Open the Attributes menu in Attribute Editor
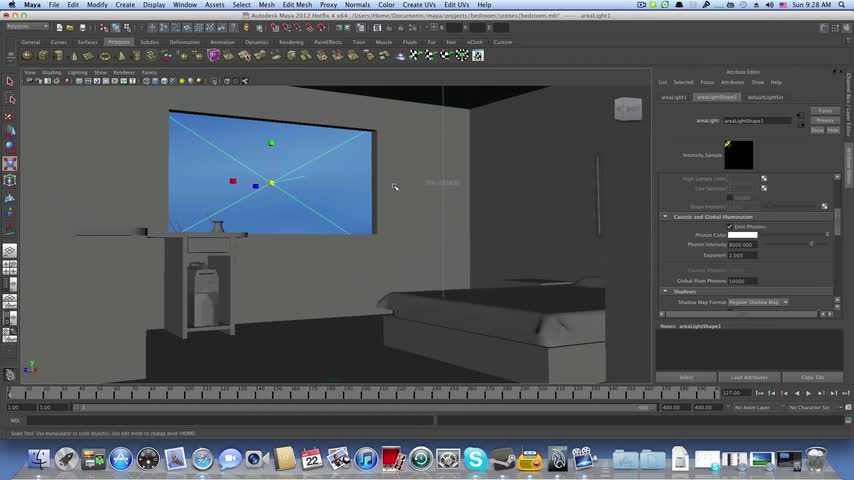Image resolution: width=854 pixels, height=480 pixels. (732, 82)
